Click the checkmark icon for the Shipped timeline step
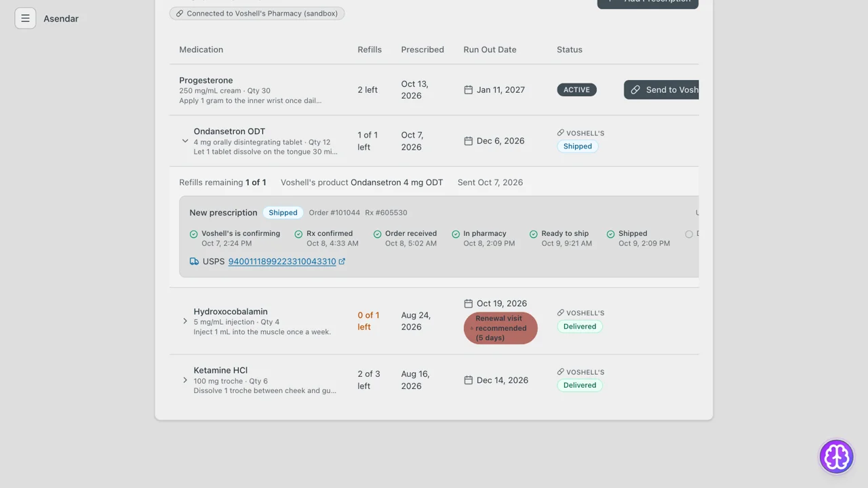 point(610,234)
